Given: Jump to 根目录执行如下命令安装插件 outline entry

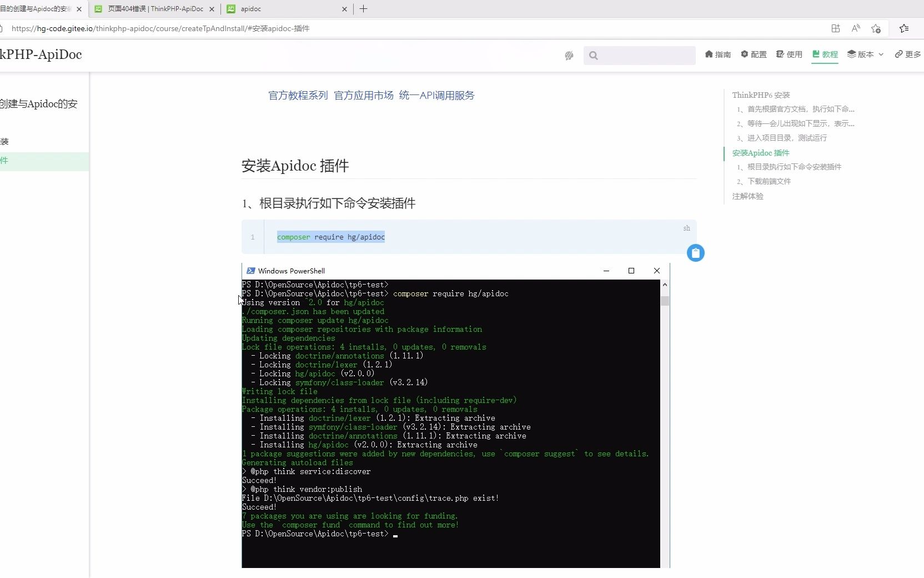Looking at the screenshot, I should [789, 167].
